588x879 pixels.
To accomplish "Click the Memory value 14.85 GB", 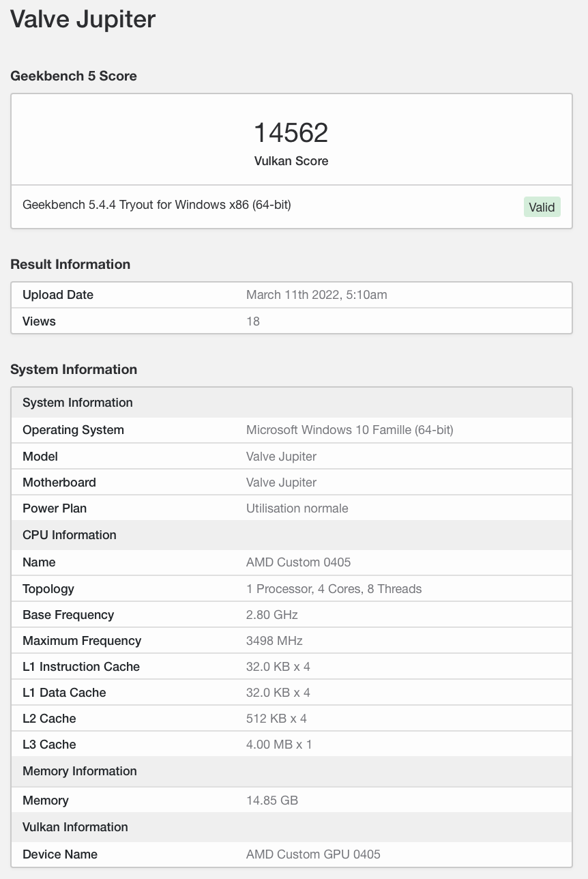I will pyautogui.click(x=272, y=801).
